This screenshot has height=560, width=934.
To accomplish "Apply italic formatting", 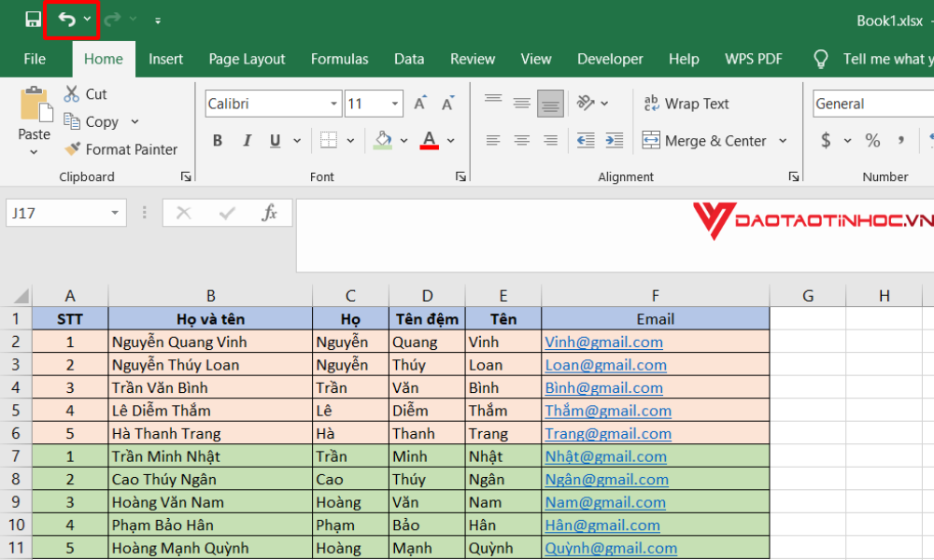I will (247, 140).
